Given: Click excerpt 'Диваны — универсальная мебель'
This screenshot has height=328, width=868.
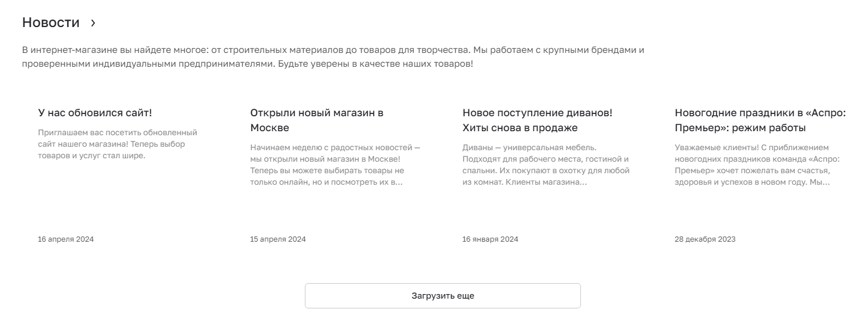Looking at the screenshot, I should (546, 165).
